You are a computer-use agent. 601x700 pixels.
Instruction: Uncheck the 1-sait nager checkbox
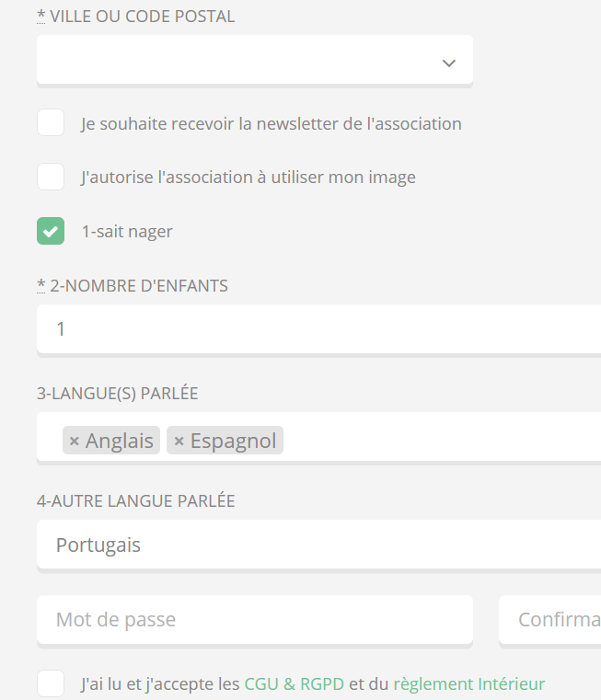[51, 231]
